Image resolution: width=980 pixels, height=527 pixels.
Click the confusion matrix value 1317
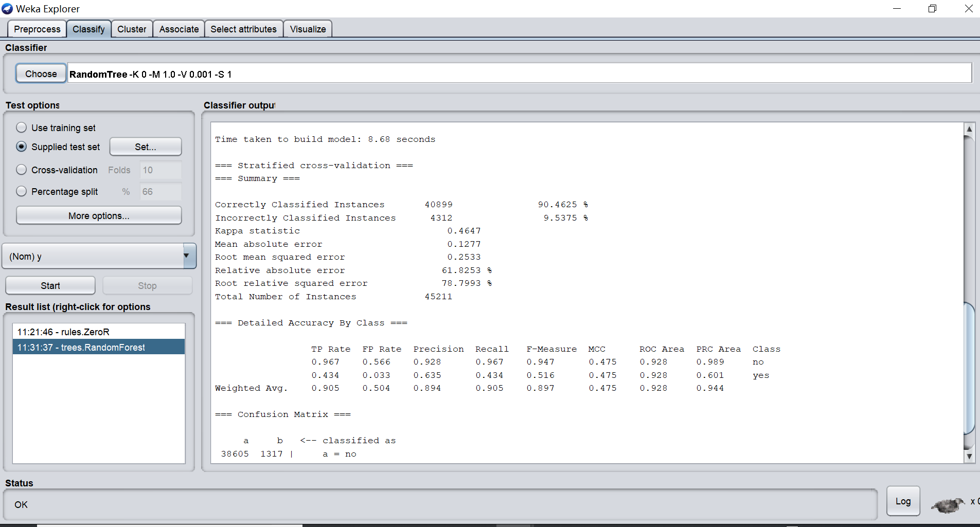[x=272, y=454]
